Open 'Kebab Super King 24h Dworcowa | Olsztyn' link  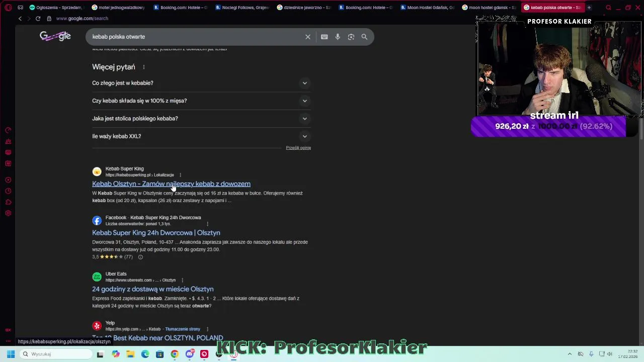(156, 233)
